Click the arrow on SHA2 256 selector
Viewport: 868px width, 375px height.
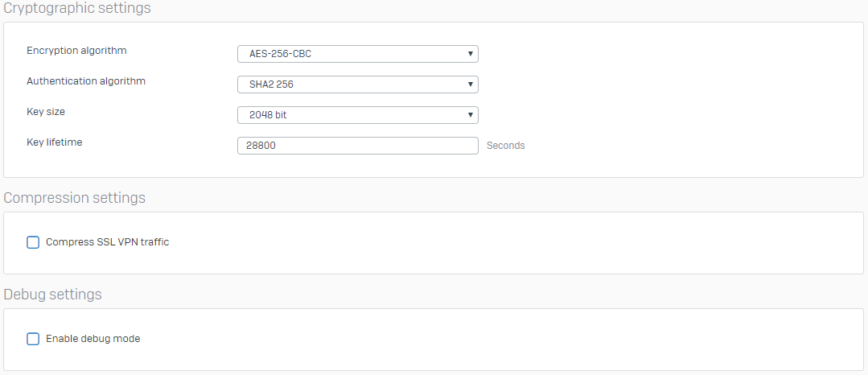470,84
